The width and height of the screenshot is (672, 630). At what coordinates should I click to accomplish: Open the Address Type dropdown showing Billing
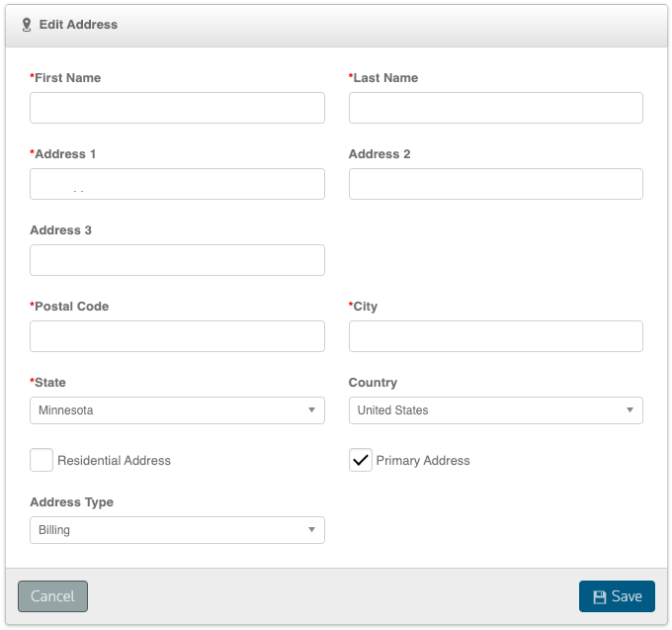(177, 530)
